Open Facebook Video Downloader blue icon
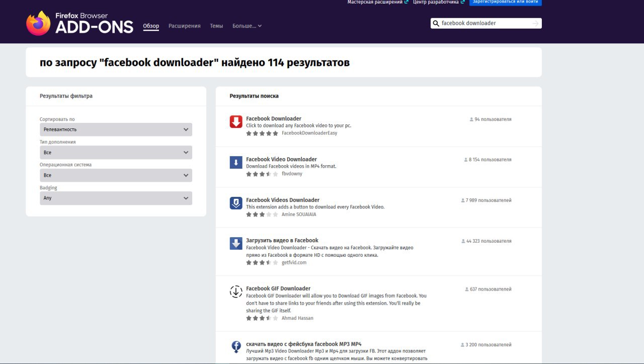 236,162
